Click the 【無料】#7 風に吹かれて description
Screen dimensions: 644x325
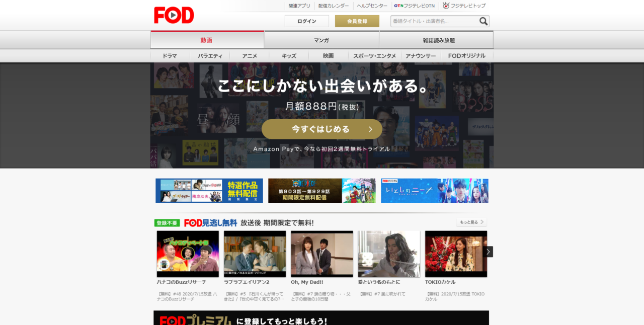[x=382, y=294]
